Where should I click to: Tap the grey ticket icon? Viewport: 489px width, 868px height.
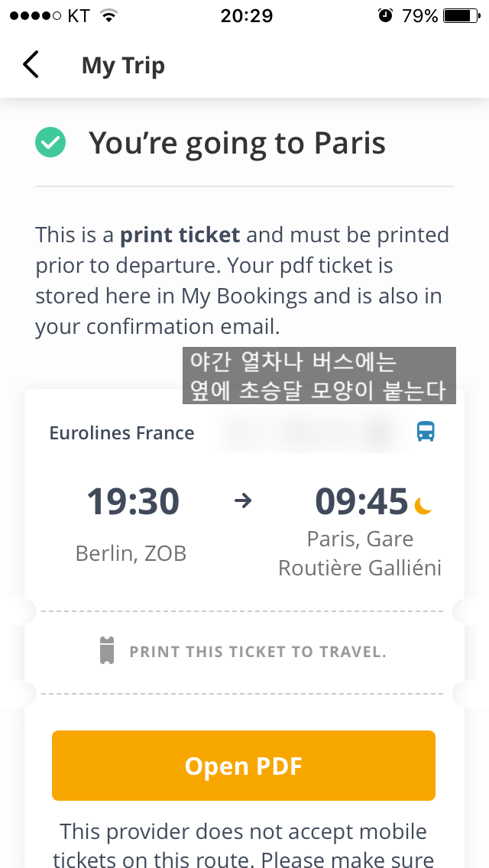(107, 651)
